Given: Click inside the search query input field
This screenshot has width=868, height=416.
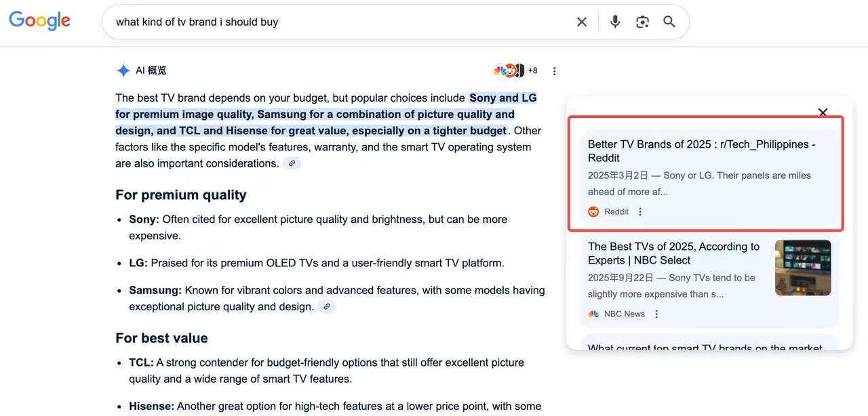Looking at the screenshot, I should (339, 22).
